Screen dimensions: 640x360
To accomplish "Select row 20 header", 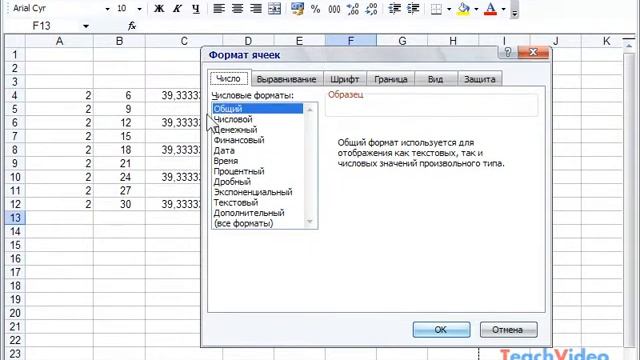I will pos(15,313).
